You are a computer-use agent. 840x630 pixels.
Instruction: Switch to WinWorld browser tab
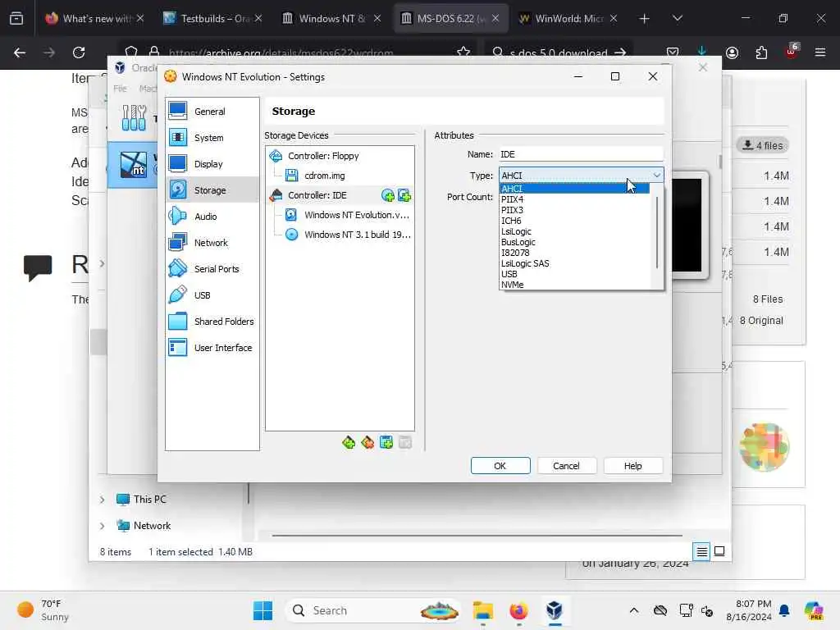568,18
